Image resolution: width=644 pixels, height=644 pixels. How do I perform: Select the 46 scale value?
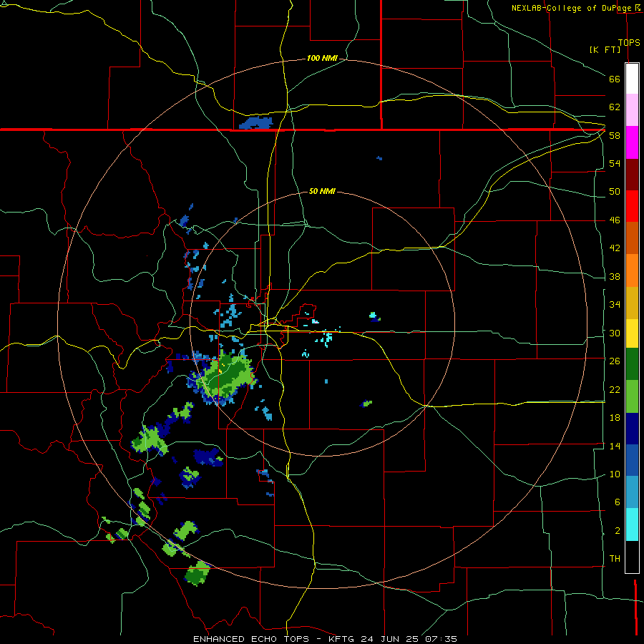[615, 220]
